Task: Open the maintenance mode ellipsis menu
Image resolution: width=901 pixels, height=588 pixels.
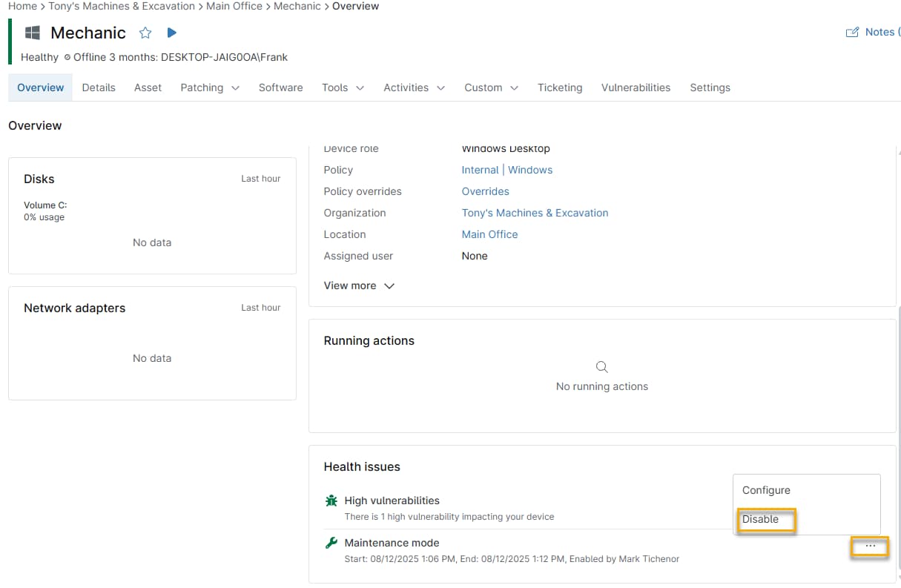Action: (870, 546)
